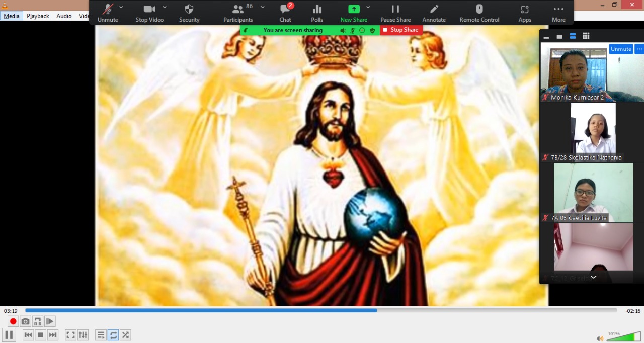Open Polls in Zoom toolbar
This screenshot has width=644, height=343.
tap(317, 13)
